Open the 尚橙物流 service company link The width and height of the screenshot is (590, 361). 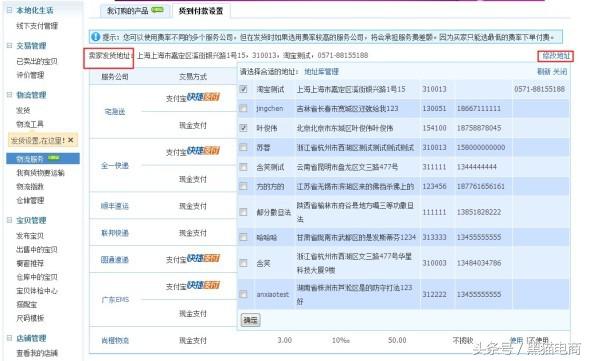pyautogui.click(x=115, y=340)
